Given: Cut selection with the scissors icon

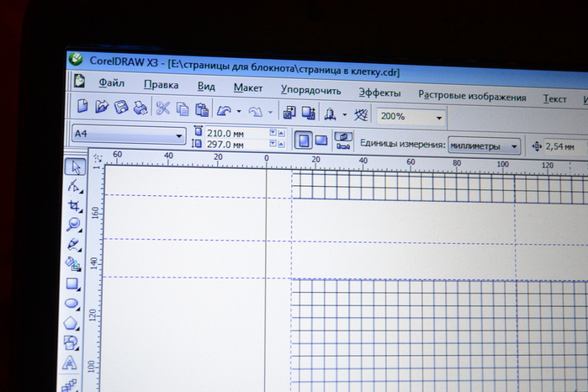Looking at the screenshot, I should click(162, 109).
